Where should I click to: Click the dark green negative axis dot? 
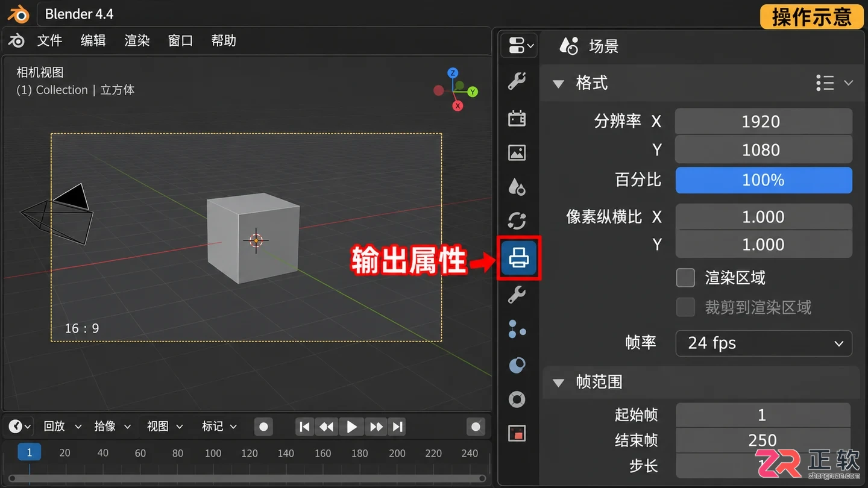460,85
